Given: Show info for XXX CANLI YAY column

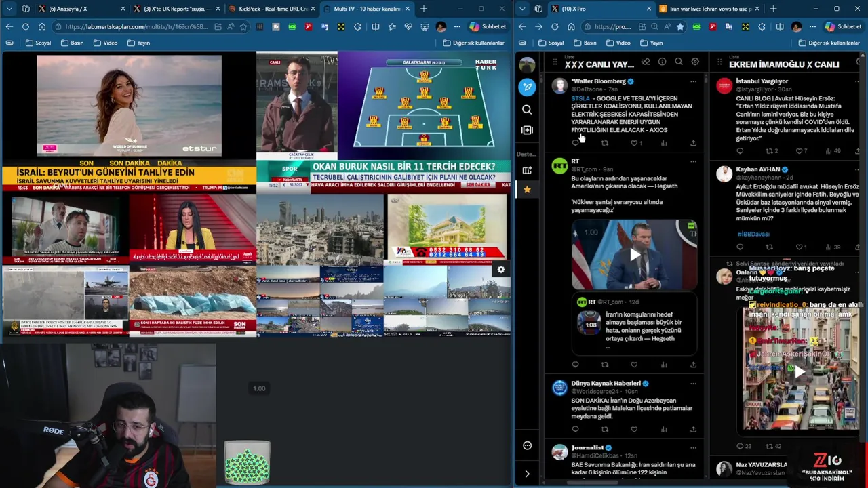Looking at the screenshot, I should click(x=662, y=62).
